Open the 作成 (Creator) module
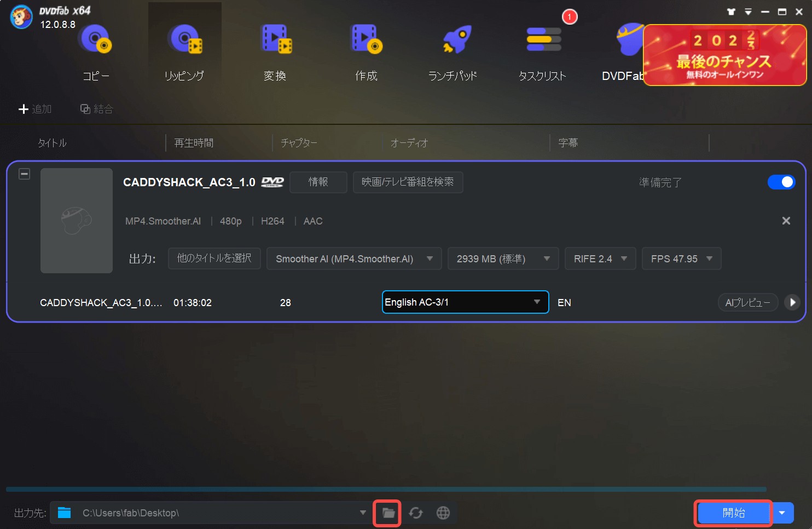The height and width of the screenshot is (529, 812). tap(366, 53)
